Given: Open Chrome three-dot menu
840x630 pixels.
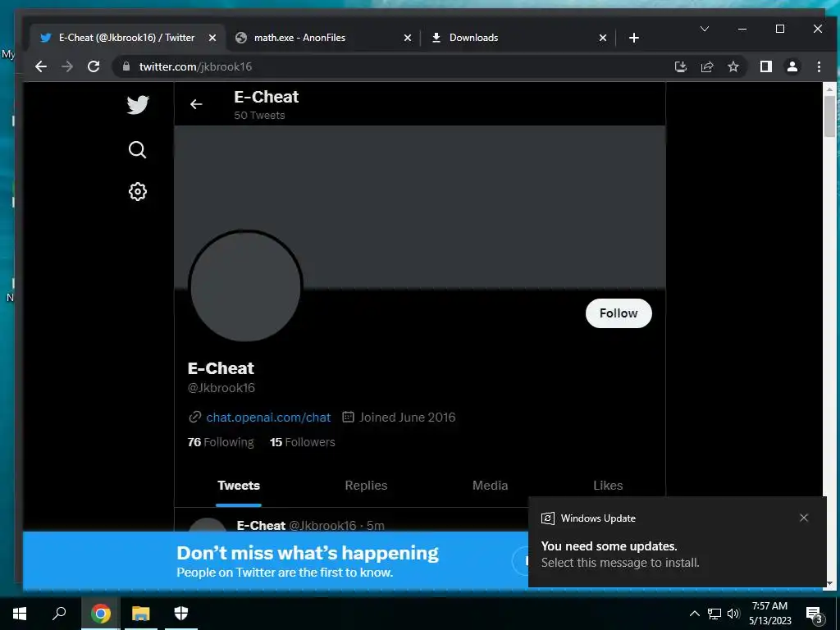Looking at the screenshot, I should [x=819, y=66].
